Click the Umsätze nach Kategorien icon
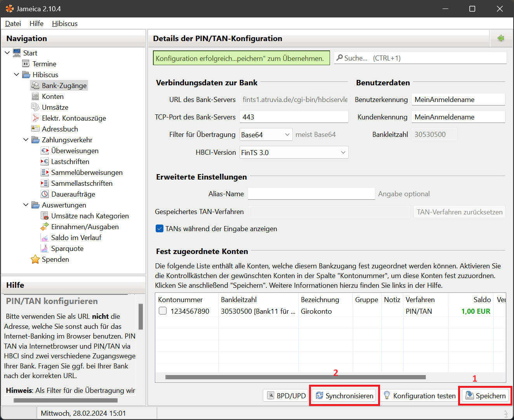This screenshot has width=514, height=420. click(x=45, y=216)
